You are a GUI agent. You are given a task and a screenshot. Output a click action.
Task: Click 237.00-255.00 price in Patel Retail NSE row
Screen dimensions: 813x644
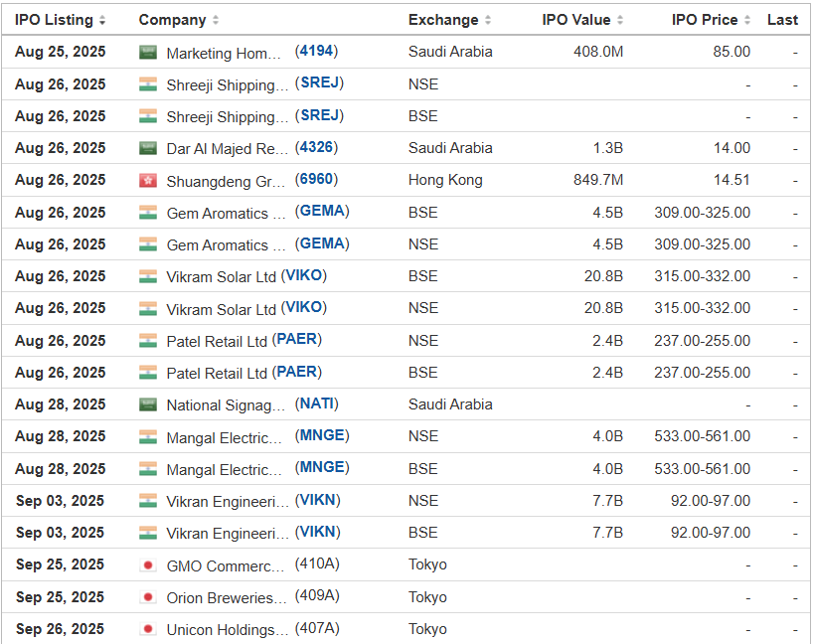click(702, 341)
